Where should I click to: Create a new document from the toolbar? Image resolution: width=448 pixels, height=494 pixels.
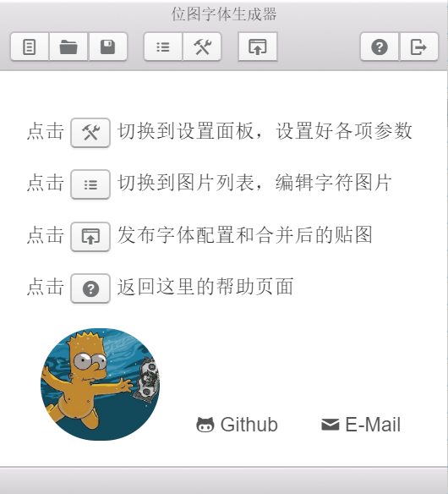(x=30, y=47)
